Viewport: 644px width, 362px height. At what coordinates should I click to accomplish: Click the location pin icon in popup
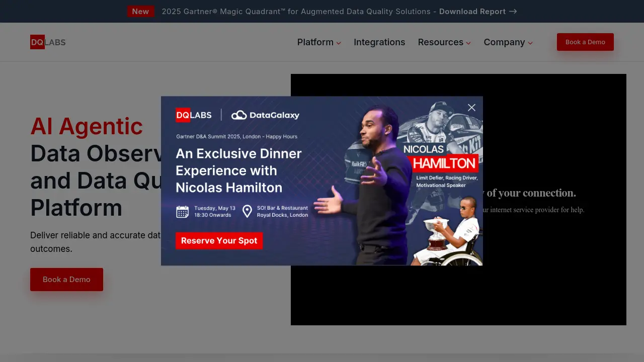pyautogui.click(x=247, y=211)
